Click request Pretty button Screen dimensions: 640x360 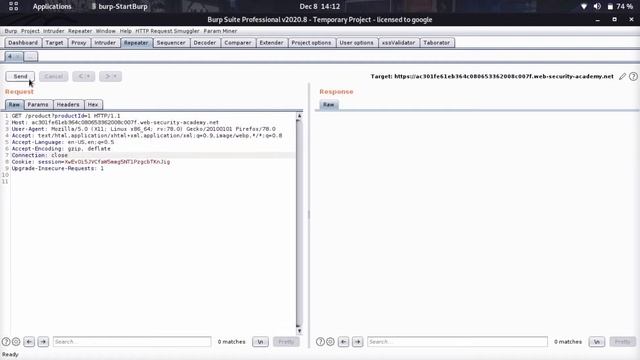(286, 342)
